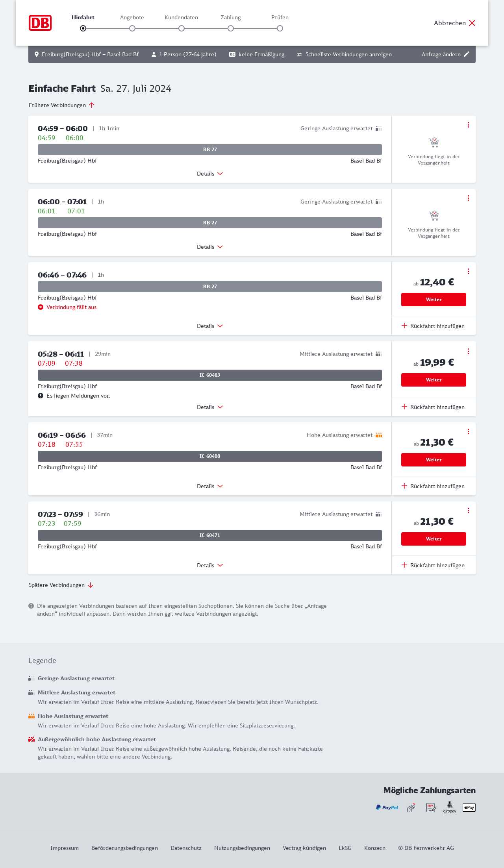The height and width of the screenshot is (868, 504).
Task: Click the giropay payment icon
Action: (x=450, y=807)
